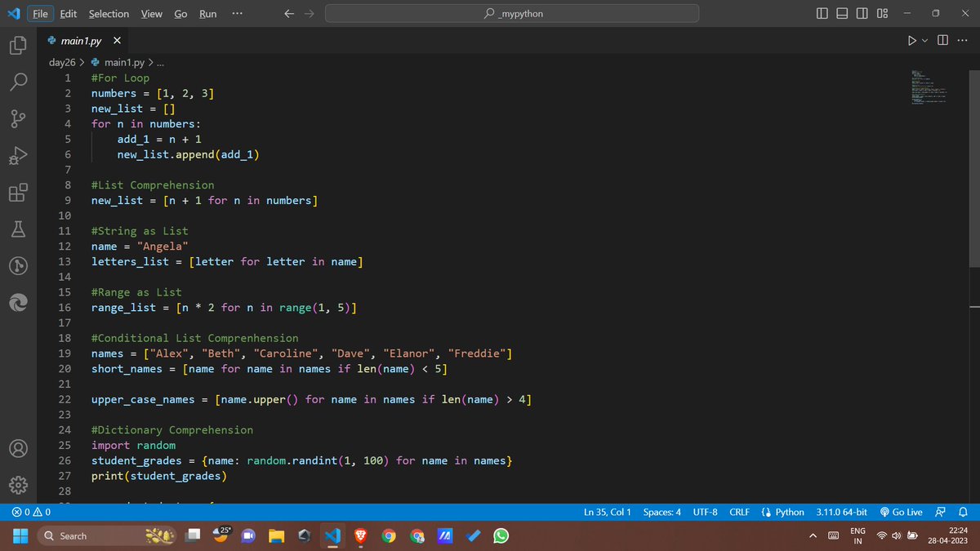Open the Accounts menu icon

19,450
